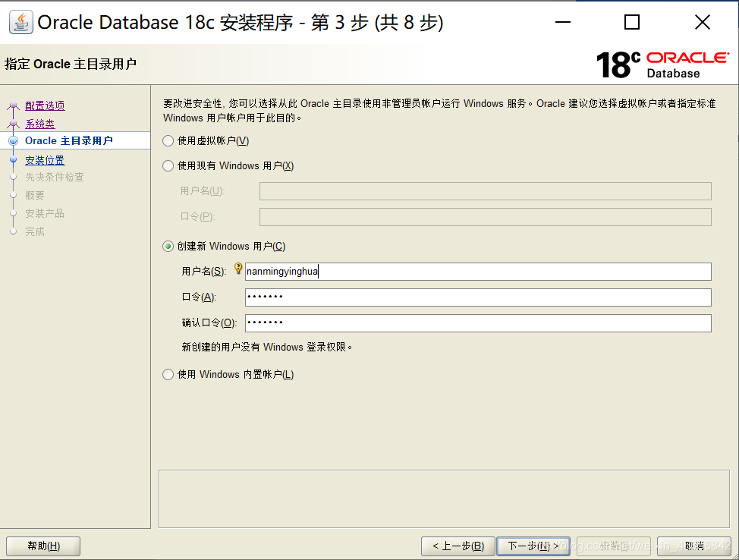Click the note 新创建的用户没有 Windows 登录权限
This screenshot has height=560, width=739.
point(267,348)
